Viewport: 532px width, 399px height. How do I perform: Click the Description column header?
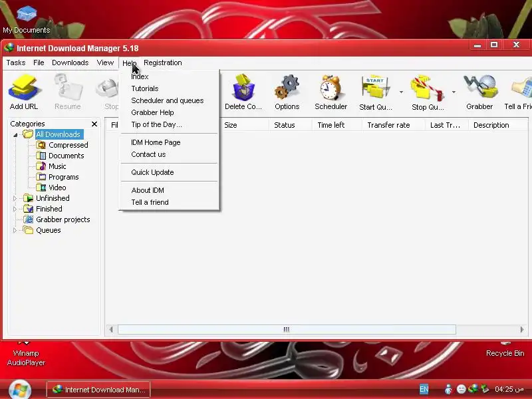[498, 125]
